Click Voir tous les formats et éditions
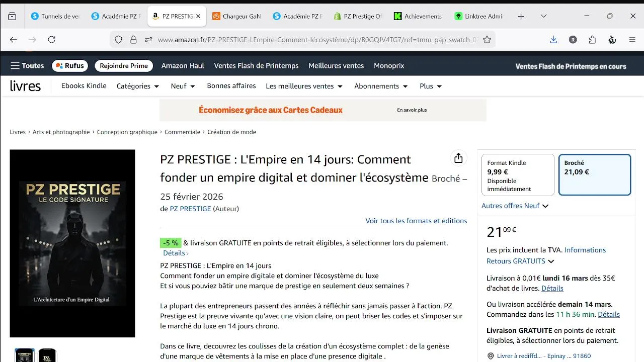 [416, 221]
